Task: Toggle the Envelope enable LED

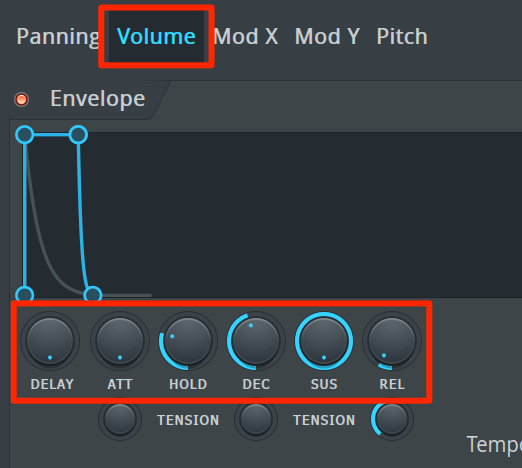Action: pyautogui.click(x=22, y=99)
